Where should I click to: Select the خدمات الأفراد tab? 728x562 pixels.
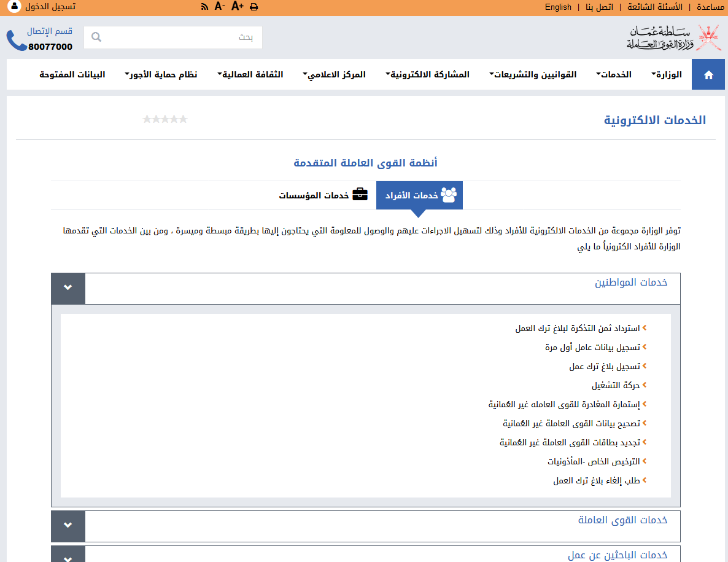pyautogui.click(x=419, y=195)
